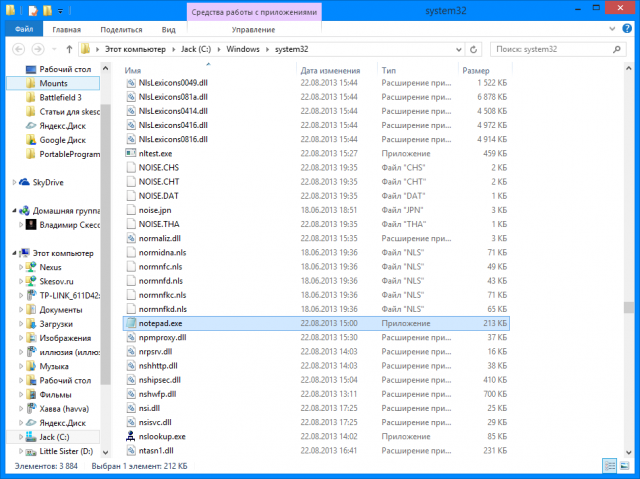Select Фильмы in the navigation tree

coord(56,395)
